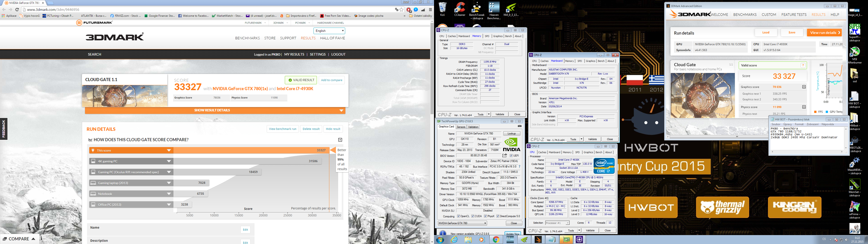Screen dimensions: 868x244
Task: Open the FUTUREMARK top menu dropdown
Action: click(255, 23)
